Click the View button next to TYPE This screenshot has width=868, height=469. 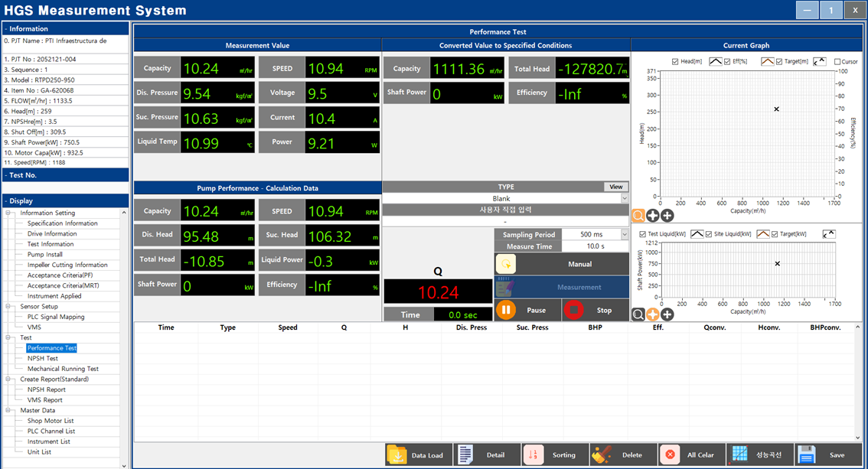[615, 187]
